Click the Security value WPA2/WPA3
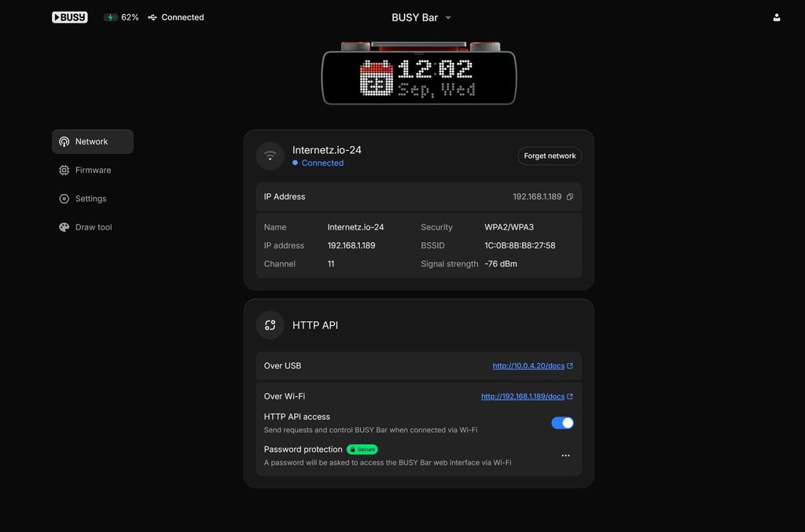The width and height of the screenshot is (805, 532). 509,227
